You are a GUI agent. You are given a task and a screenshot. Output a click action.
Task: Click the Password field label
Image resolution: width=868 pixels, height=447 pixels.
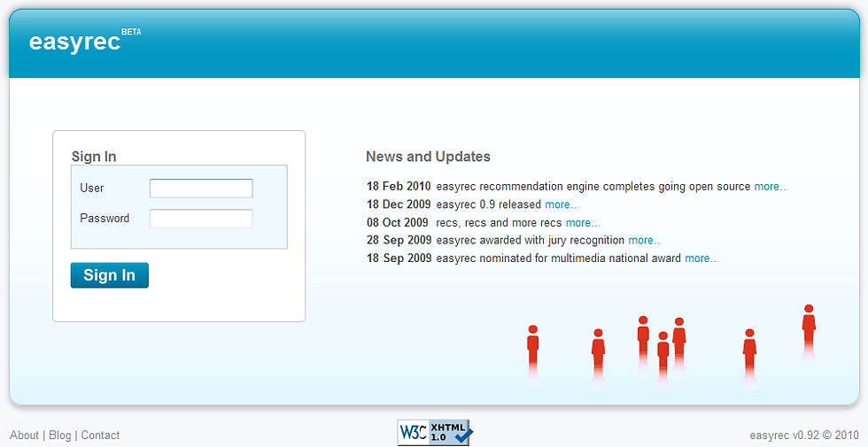[x=105, y=218]
